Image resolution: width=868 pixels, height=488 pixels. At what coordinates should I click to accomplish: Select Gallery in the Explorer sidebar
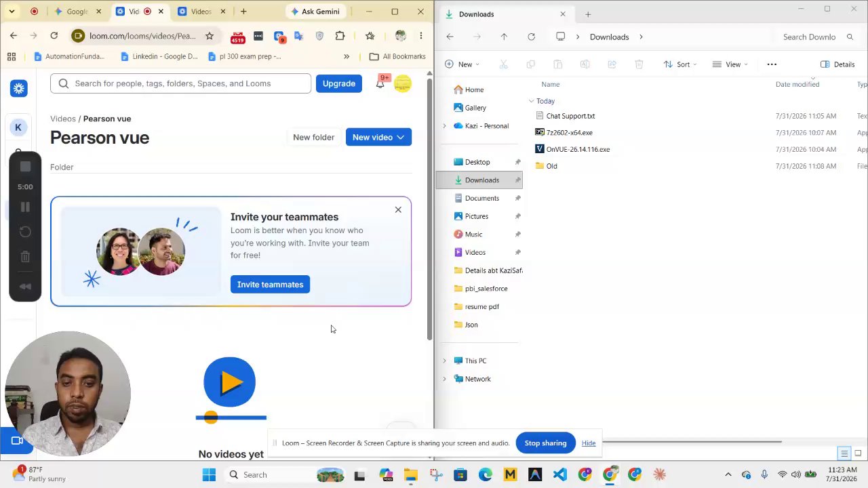click(475, 108)
